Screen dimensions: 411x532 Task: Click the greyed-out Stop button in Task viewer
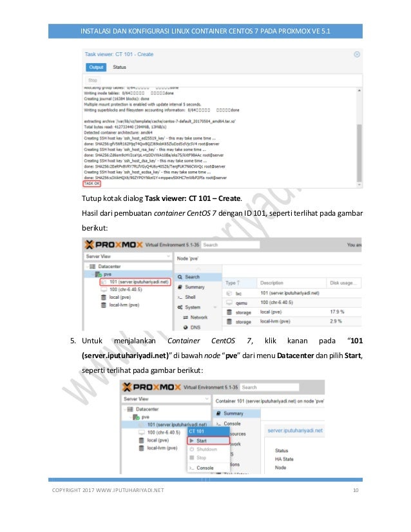(93, 81)
